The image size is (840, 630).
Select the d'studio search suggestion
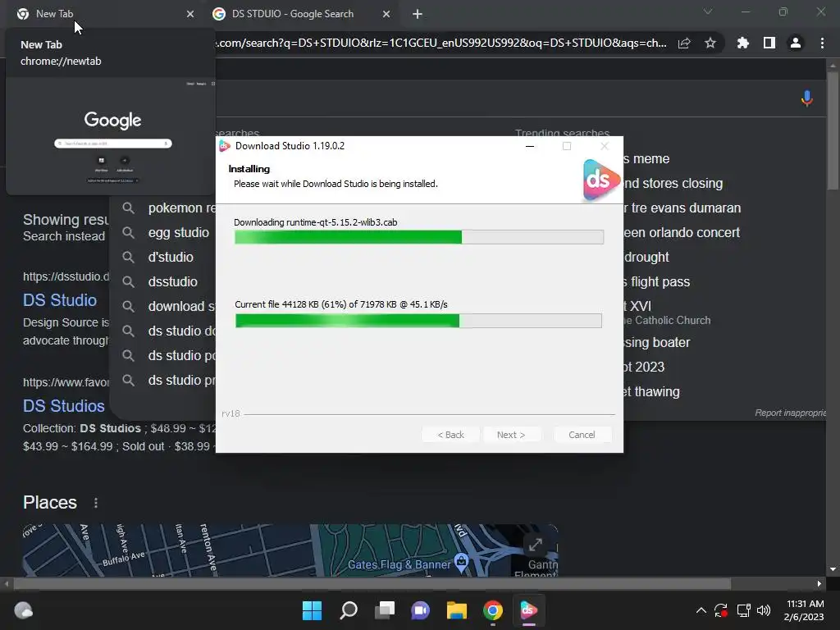coord(171,257)
